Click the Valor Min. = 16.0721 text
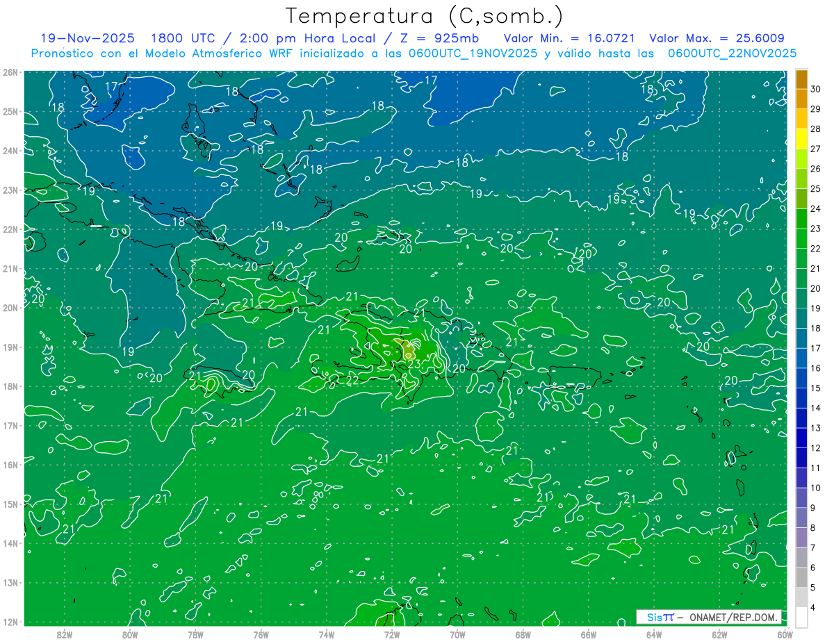 570,38
